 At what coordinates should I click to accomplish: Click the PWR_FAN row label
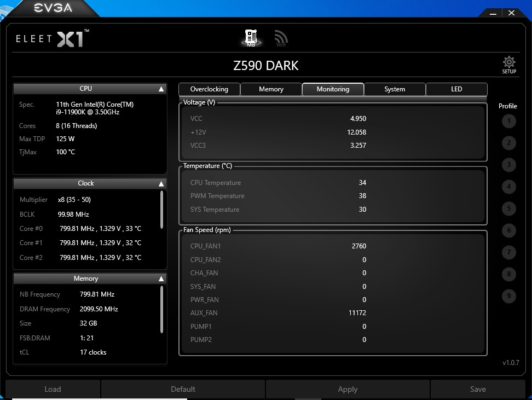[x=204, y=299]
